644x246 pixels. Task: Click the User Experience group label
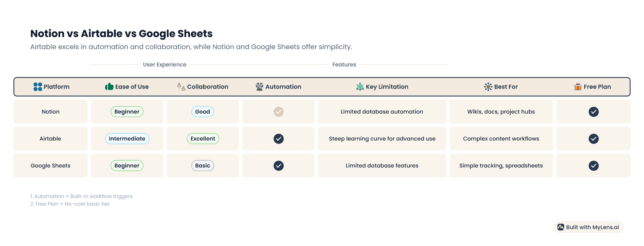point(164,64)
